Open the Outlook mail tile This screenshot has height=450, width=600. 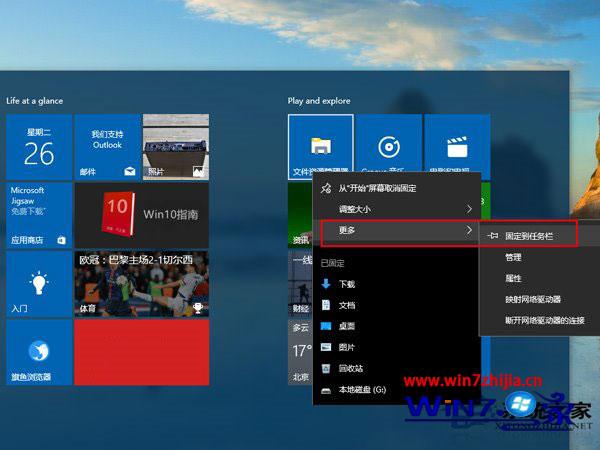coord(108,147)
